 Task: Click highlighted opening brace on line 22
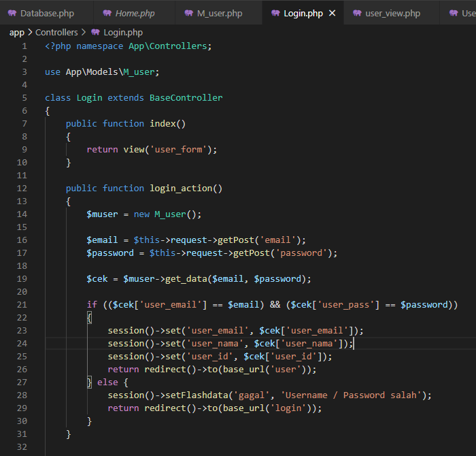click(x=89, y=318)
